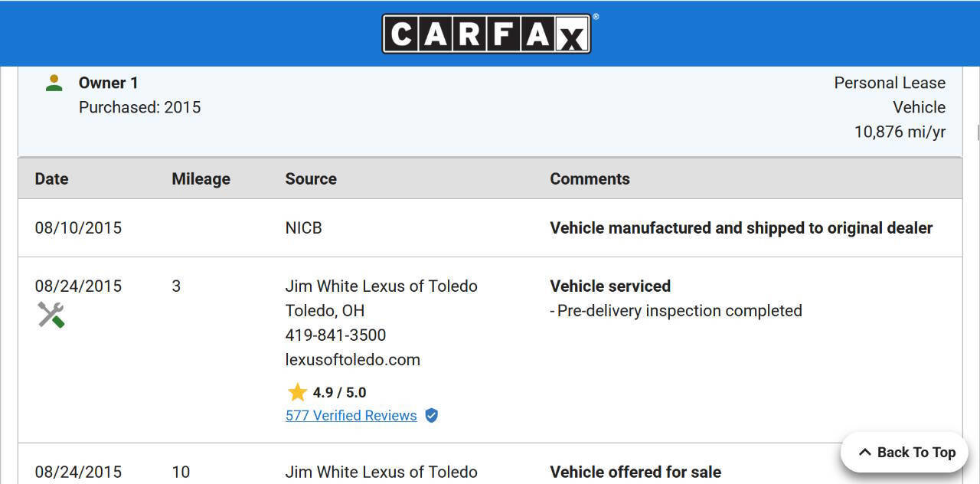Image resolution: width=980 pixels, height=484 pixels.
Task: Click the green Owner 1 person icon
Action: click(x=54, y=83)
